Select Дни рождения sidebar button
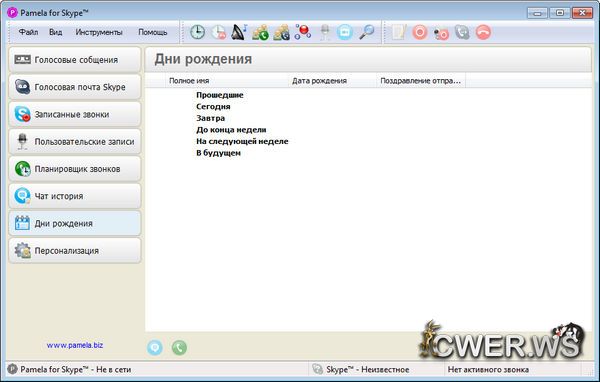This screenshot has width=600, height=382. point(75,223)
